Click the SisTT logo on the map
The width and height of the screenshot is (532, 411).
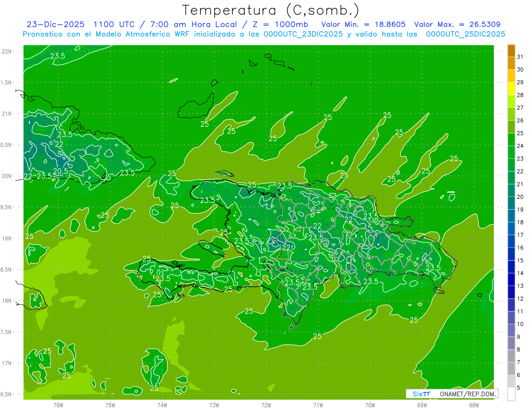[421, 394]
